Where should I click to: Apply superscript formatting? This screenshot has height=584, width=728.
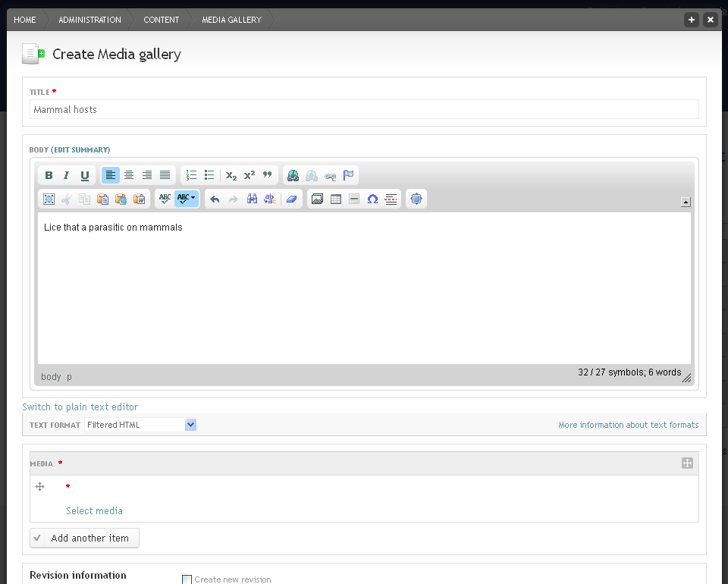click(249, 175)
